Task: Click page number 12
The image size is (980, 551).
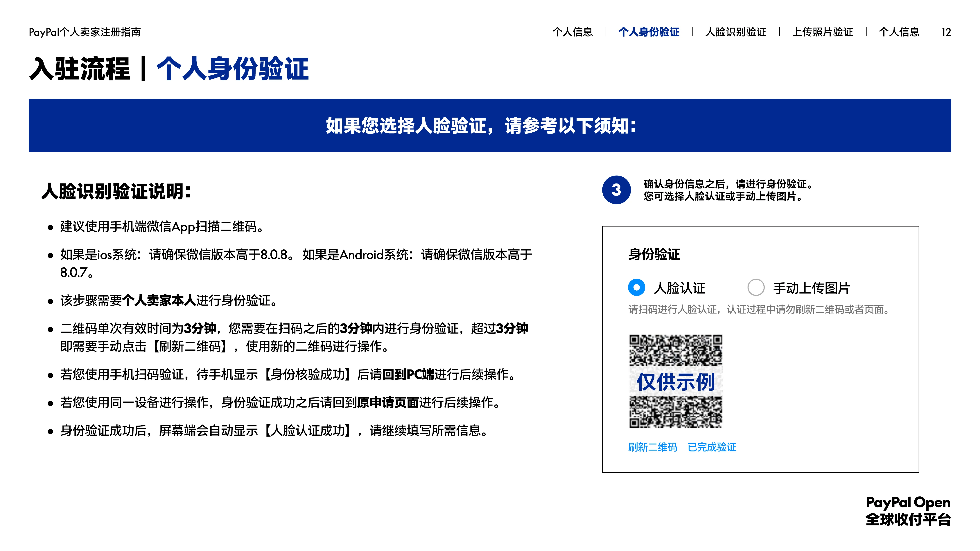Action: point(946,32)
